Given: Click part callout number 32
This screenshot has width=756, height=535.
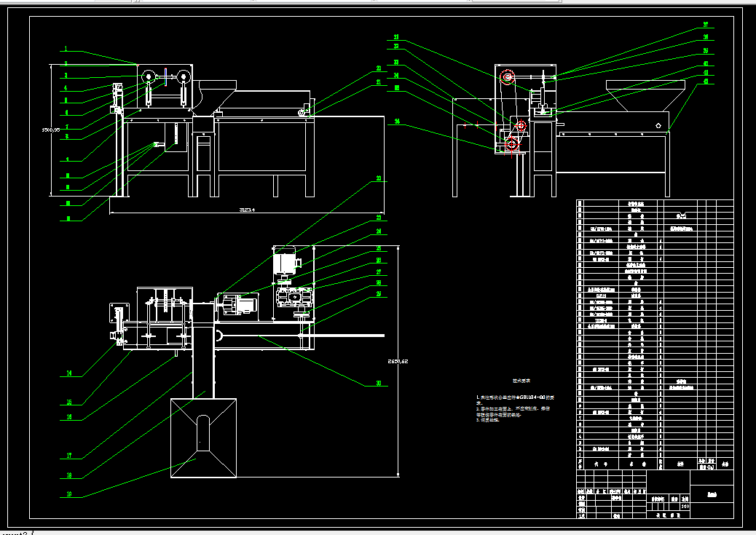Looking at the screenshot, I should (395, 47).
